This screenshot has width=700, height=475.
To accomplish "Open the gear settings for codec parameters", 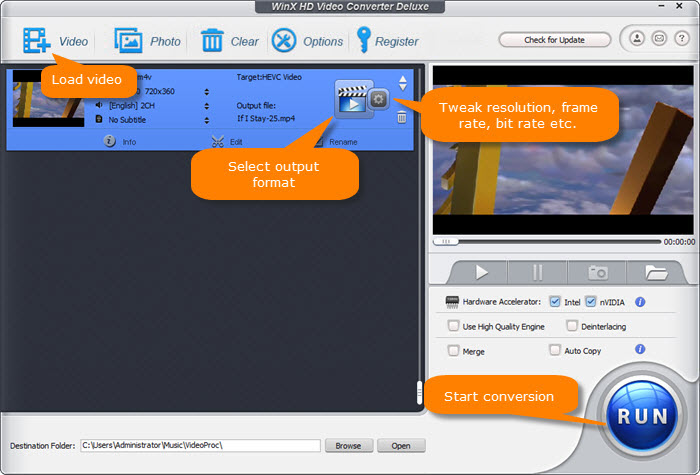I will coord(379,99).
